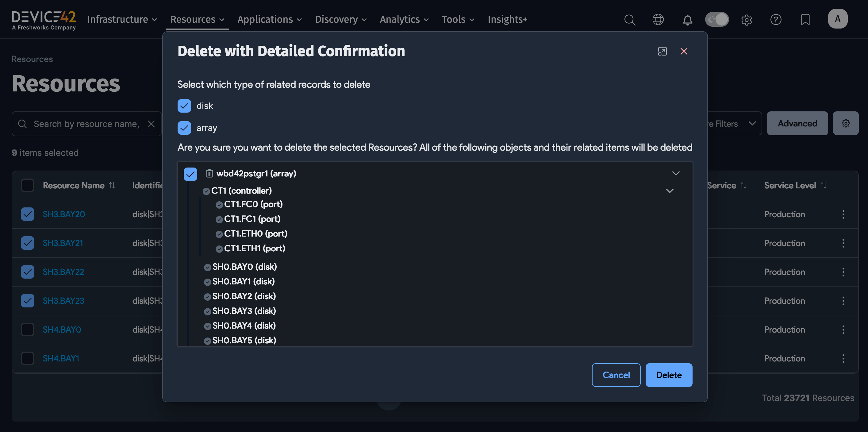868x432 pixels.
Task: Flip the theme toggle switch
Action: [717, 19]
